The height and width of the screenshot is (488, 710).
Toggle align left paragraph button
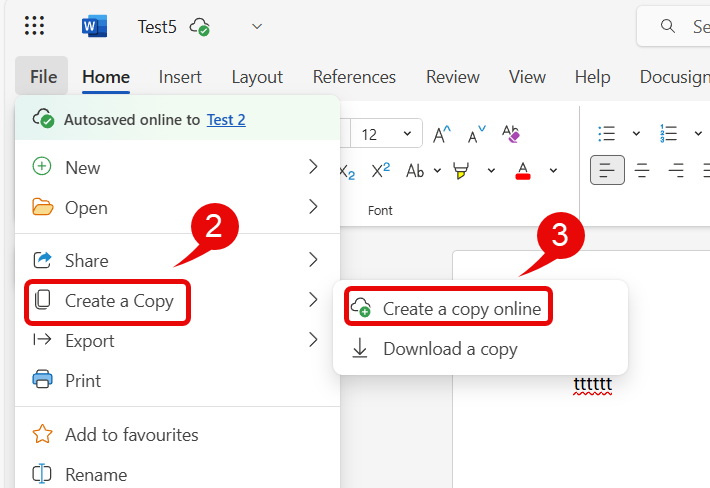point(607,171)
